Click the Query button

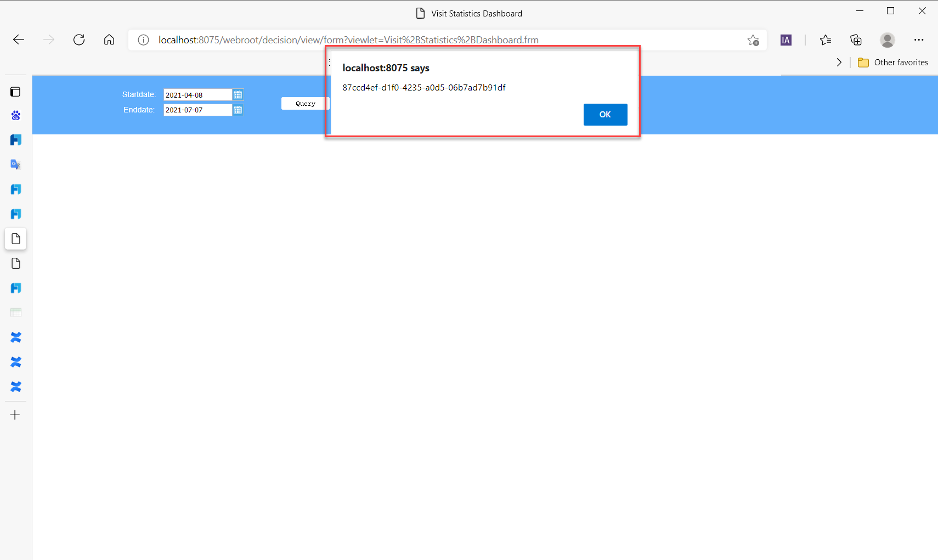[306, 103]
